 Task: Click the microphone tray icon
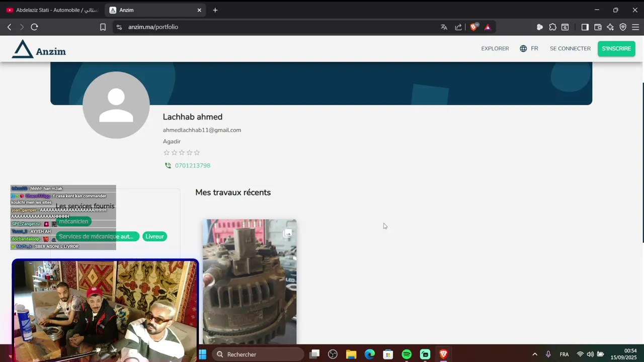pyautogui.click(x=548, y=354)
